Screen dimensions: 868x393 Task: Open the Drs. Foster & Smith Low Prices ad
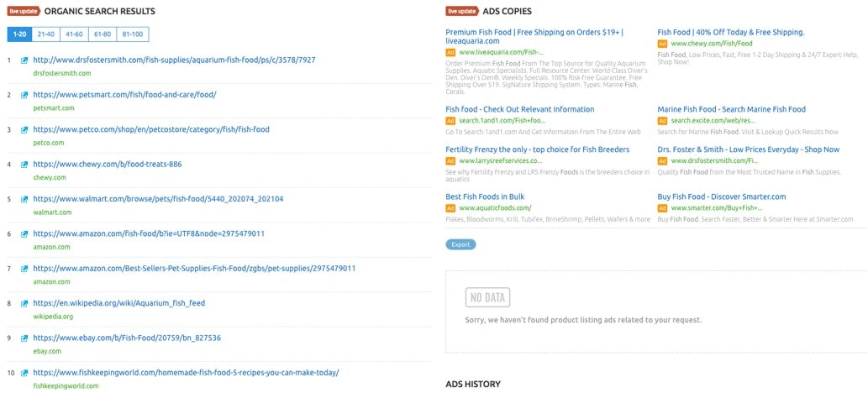click(749, 149)
